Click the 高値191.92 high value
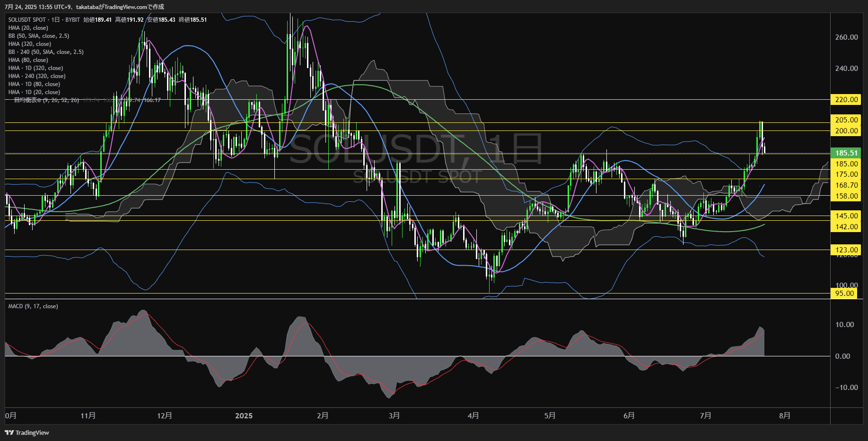This screenshot has width=868, height=441. (x=129, y=20)
